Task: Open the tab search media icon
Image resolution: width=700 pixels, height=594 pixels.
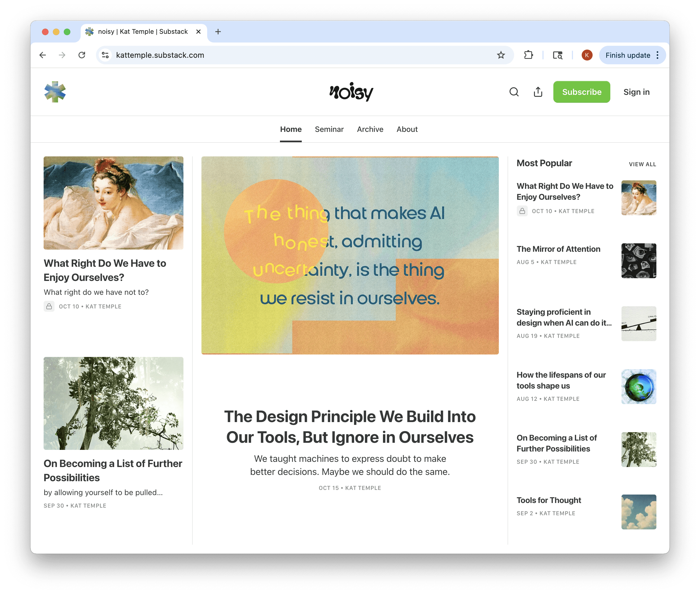Action: point(557,55)
